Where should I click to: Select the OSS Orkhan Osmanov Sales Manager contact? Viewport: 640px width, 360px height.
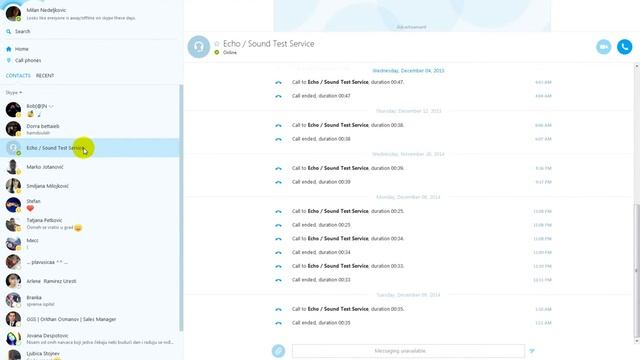coord(89,319)
